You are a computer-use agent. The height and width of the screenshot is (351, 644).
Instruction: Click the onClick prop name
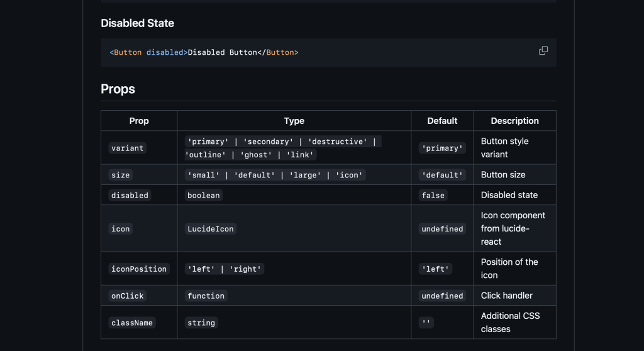coord(127,296)
